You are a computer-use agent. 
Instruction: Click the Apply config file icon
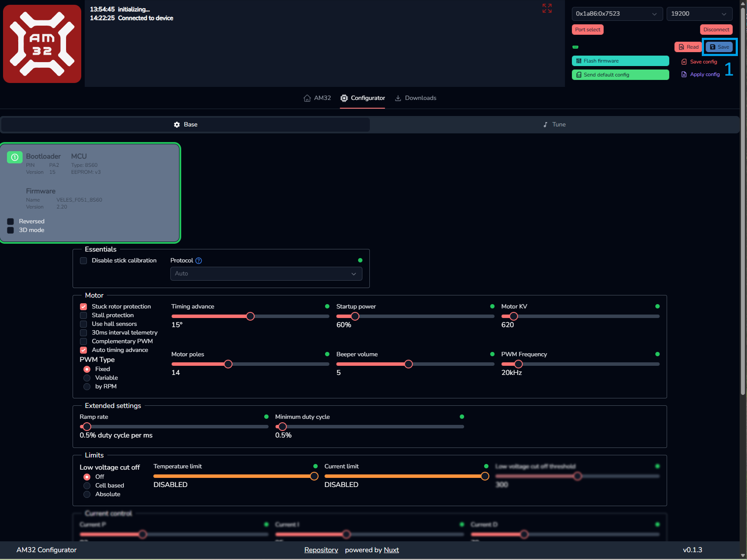[x=684, y=74]
